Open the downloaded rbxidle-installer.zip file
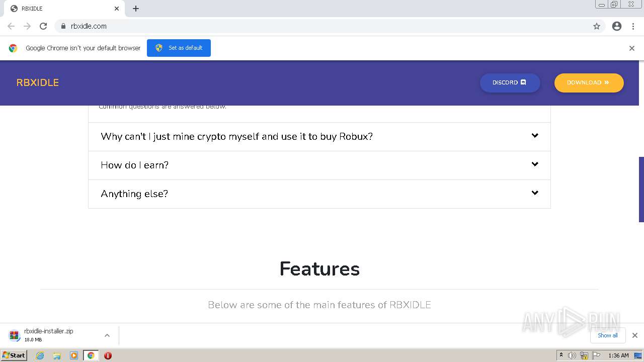 (48, 335)
